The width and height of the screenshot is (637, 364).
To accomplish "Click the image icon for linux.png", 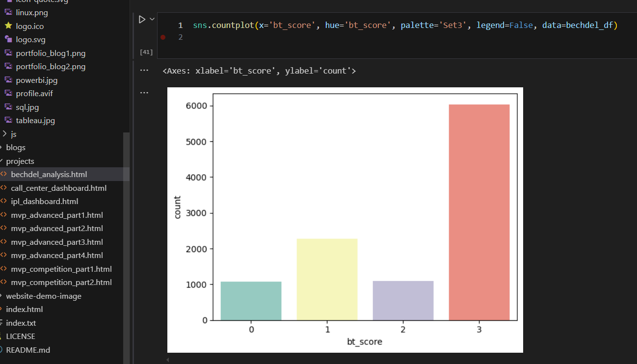I will click(8, 12).
